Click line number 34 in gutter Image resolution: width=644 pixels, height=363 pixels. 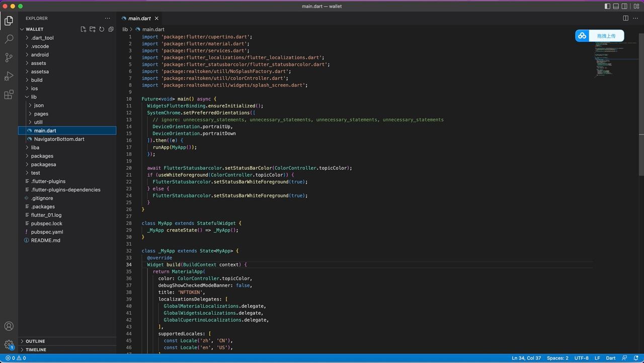click(x=129, y=265)
